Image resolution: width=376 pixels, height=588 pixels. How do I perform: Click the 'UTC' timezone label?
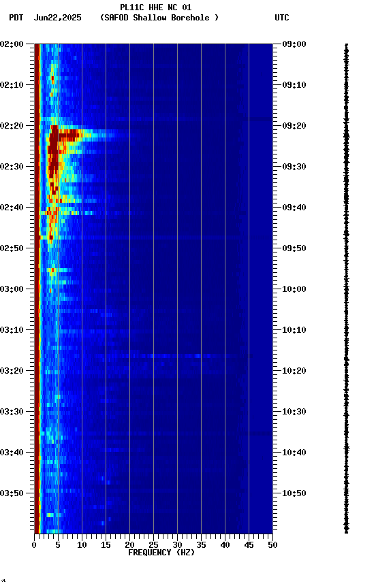[x=282, y=18]
